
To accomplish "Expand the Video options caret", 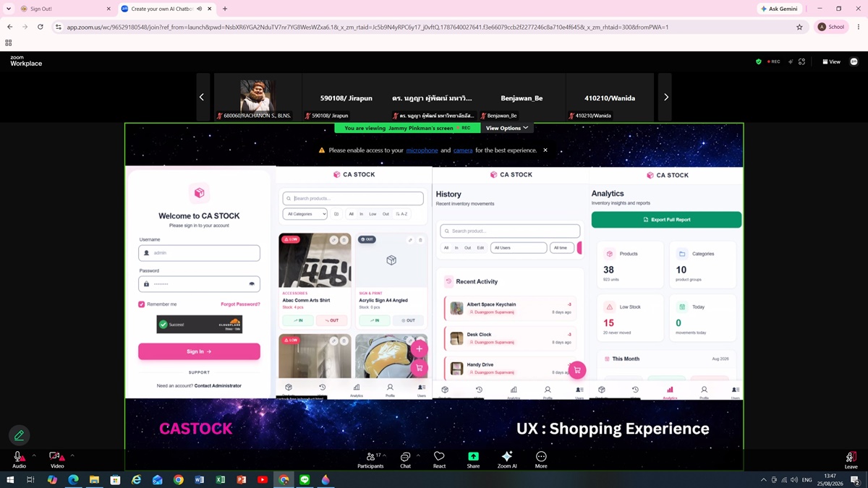I will tap(72, 455).
